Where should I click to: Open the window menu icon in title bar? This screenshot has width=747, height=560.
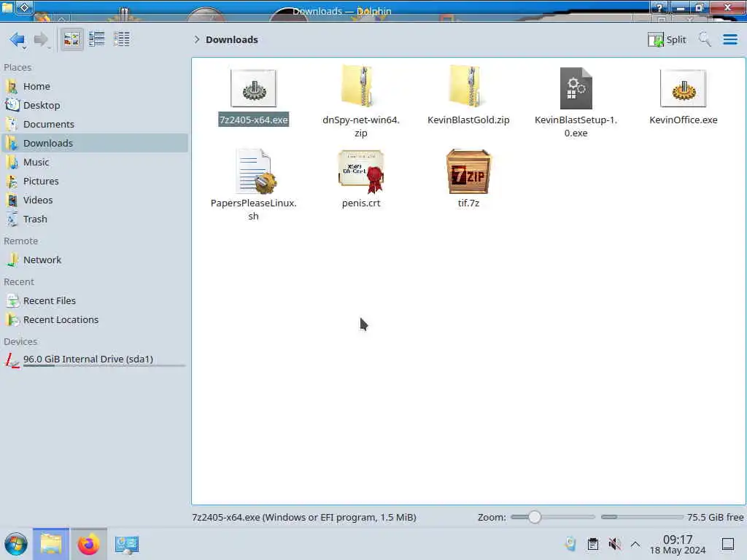pos(24,7)
